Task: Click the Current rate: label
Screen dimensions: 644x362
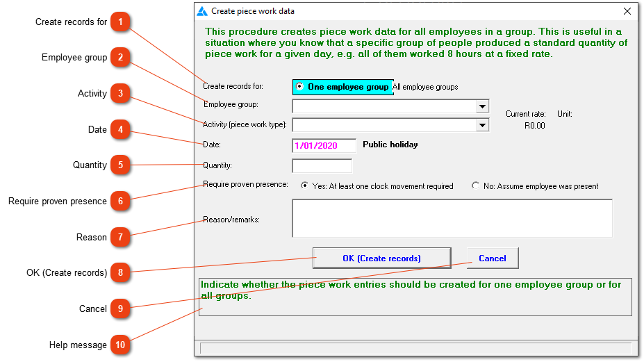Action: click(526, 114)
